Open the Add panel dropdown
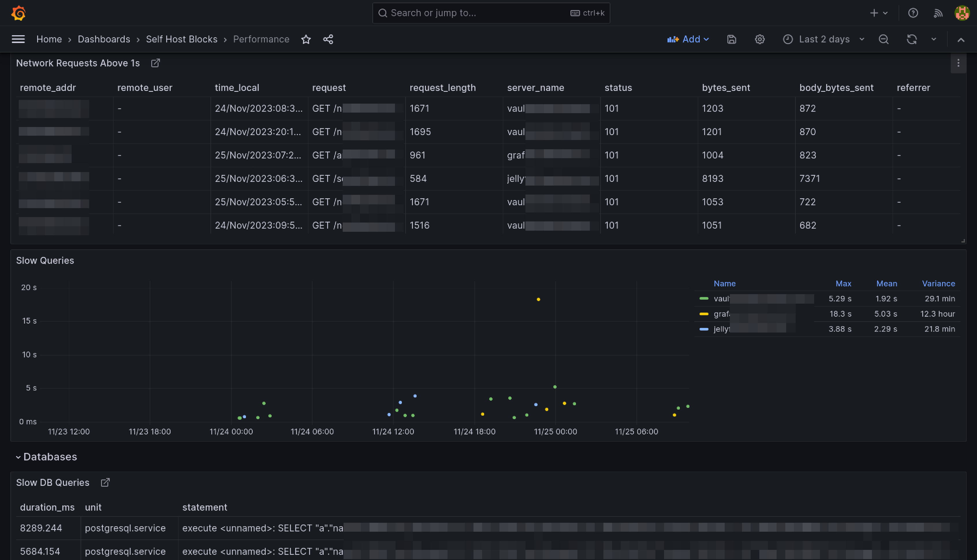 (x=688, y=39)
